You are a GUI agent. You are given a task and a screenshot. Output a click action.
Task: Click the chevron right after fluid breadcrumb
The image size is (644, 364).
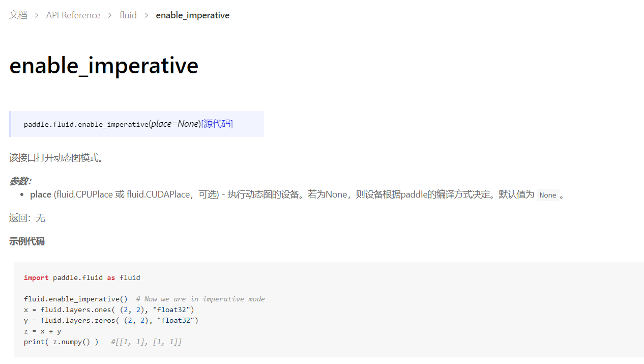[147, 15]
